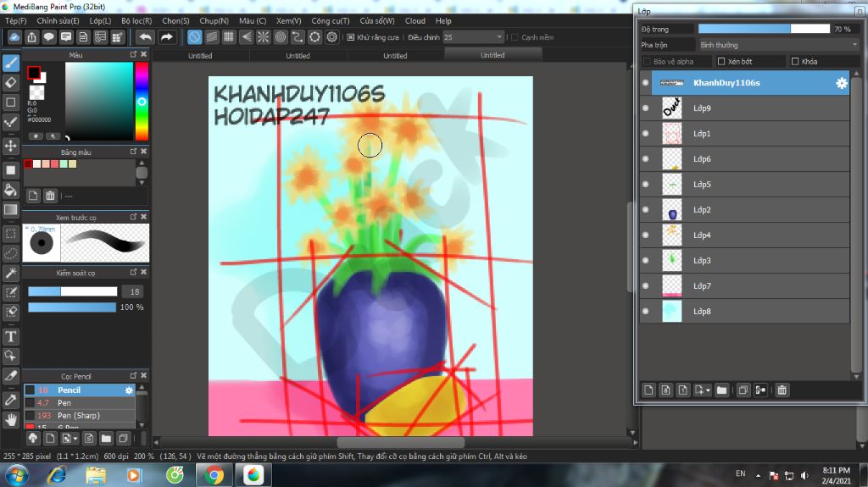868x487 pixels.
Task: Select the Bucket fill tool
Action: [x=10, y=190]
